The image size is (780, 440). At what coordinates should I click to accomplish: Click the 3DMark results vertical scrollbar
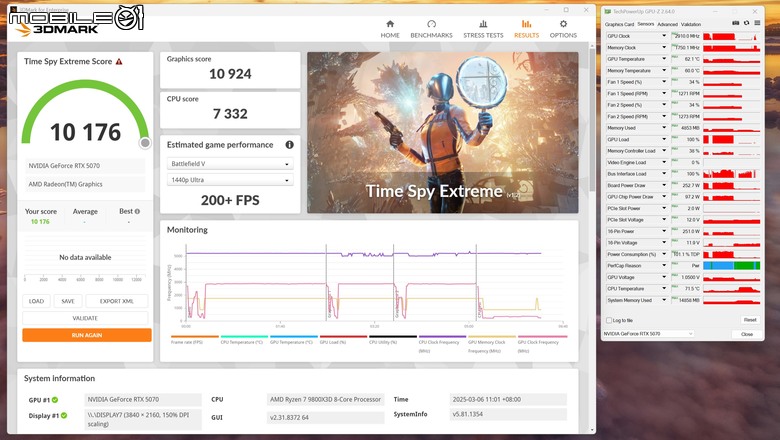tap(592, 118)
